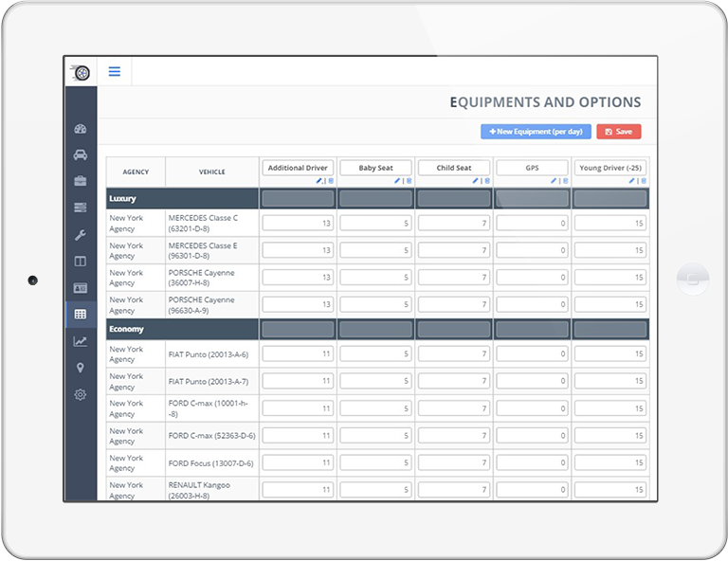Click Luxury group field under Additional Driver
Viewport: 728px width, 561px height.
click(x=299, y=198)
